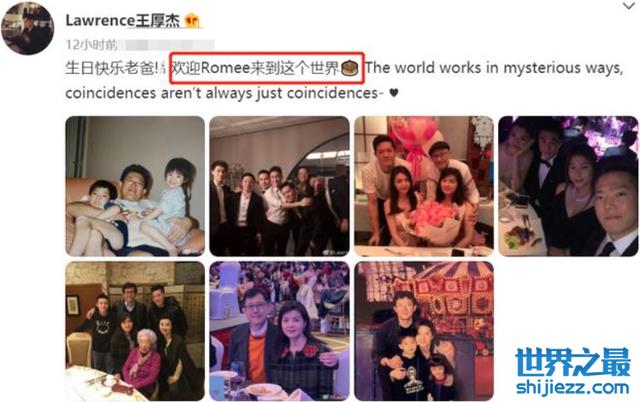Screen dimensions: 640x402
Task: Open the couple at the banquet photo
Action: [x=280, y=331]
